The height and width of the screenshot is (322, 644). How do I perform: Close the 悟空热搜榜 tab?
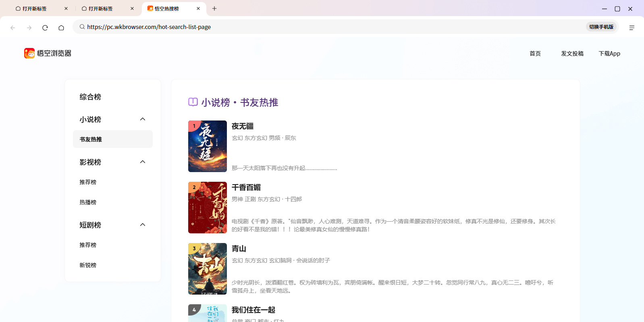point(198,8)
